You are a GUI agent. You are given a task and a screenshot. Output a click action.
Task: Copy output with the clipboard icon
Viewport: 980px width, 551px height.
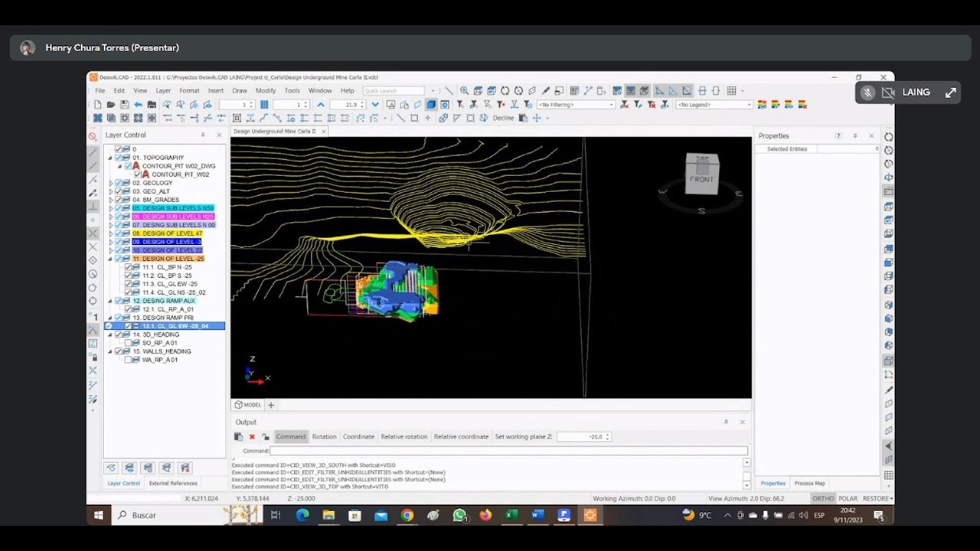coord(238,437)
